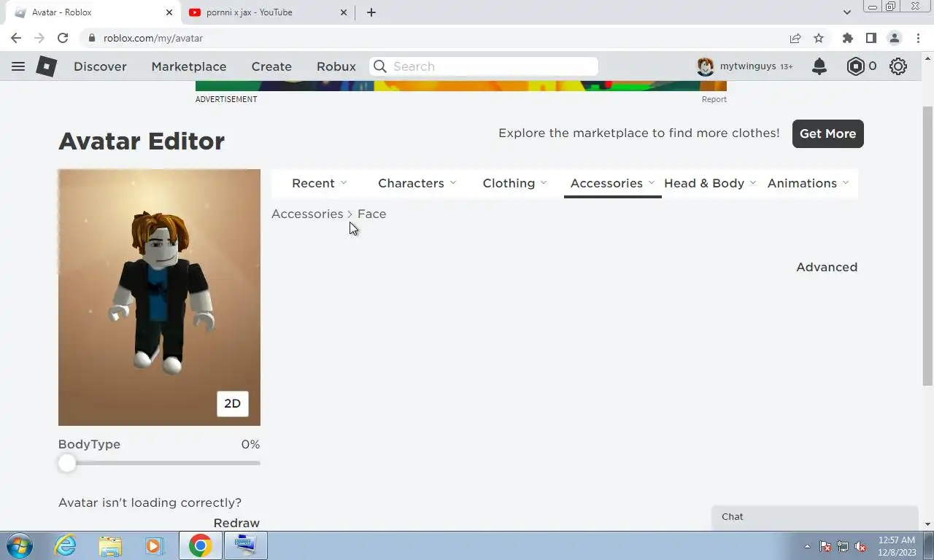Switch to Chrome in the taskbar
Image resolution: width=934 pixels, height=560 pixels.
(x=200, y=545)
